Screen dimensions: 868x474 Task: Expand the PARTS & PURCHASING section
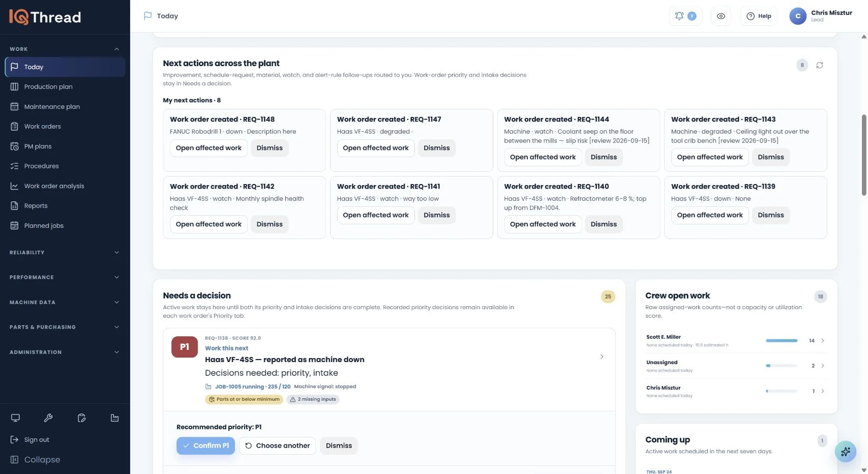pyautogui.click(x=65, y=328)
